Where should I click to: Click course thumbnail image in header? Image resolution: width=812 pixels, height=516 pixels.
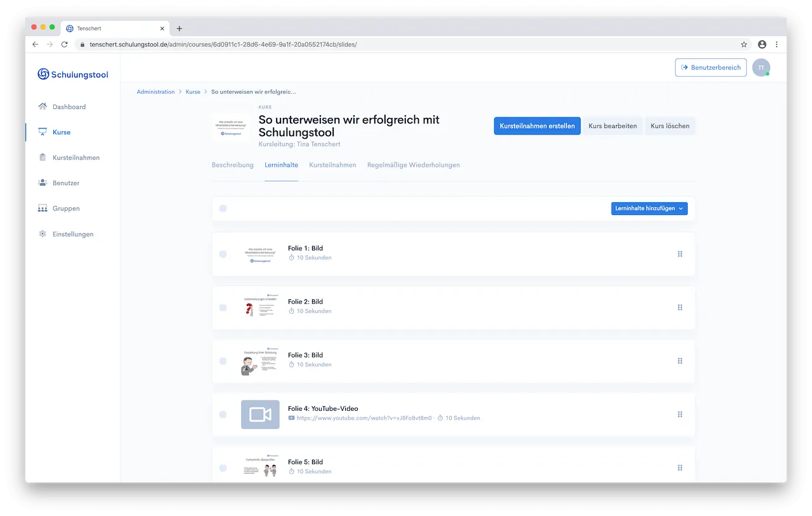(230, 127)
